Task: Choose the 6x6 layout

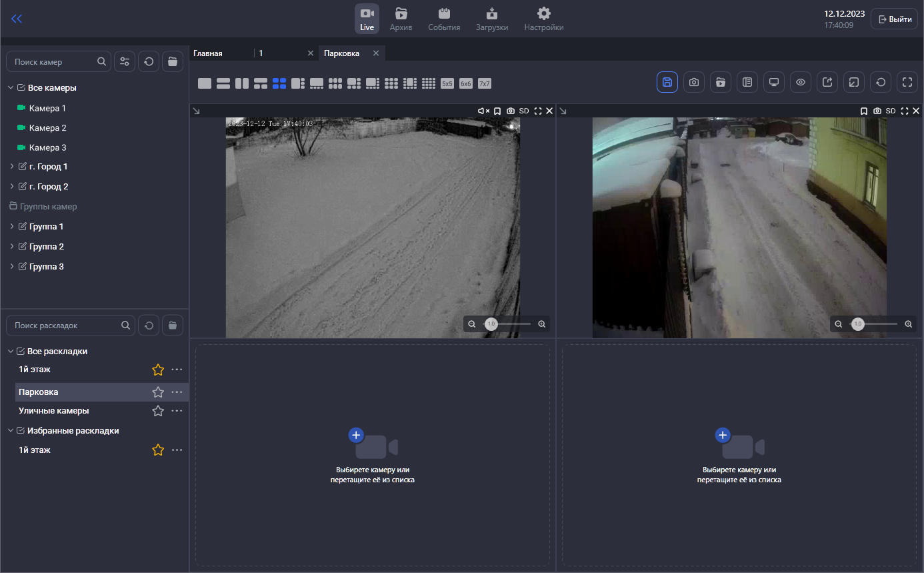Action: click(x=466, y=83)
